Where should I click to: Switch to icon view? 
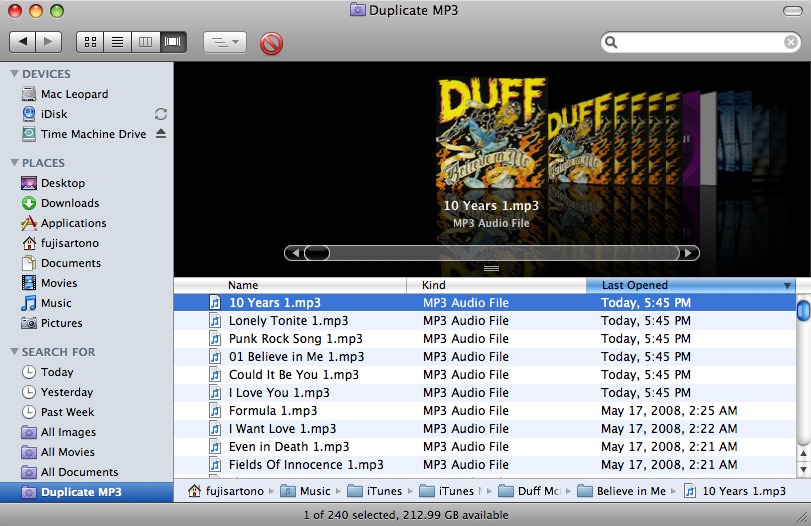point(90,42)
